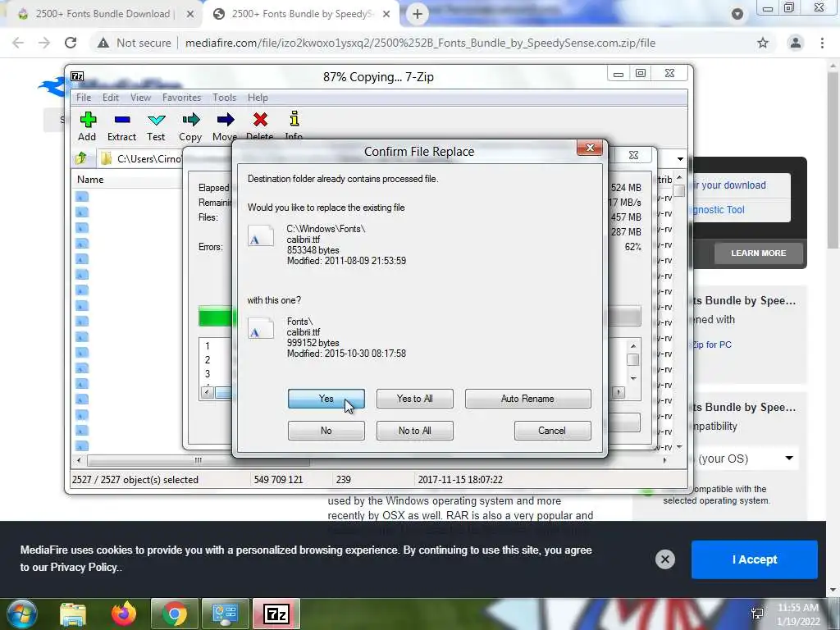Screen dimensions: 840x630
Task: Open the Windows Start menu
Action: coord(21,614)
